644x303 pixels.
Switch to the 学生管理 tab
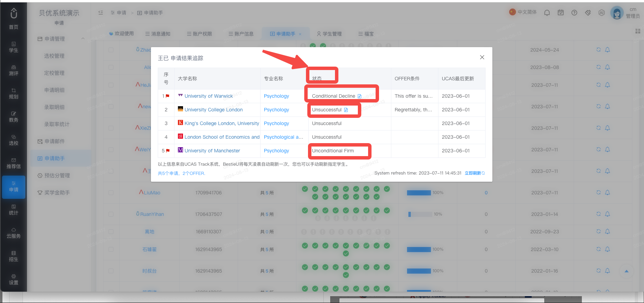click(x=329, y=34)
